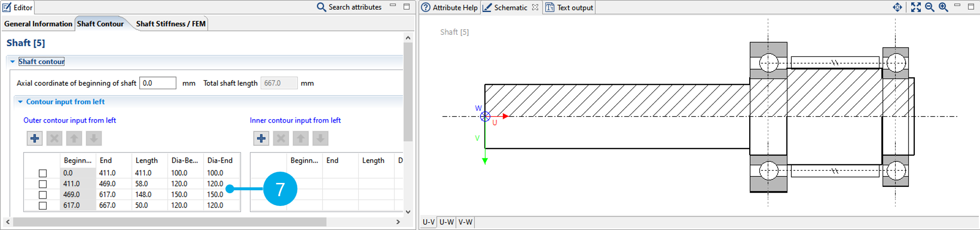Switch to the U-W view
The width and height of the screenshot is (980, 230).
tap(446, 222)
